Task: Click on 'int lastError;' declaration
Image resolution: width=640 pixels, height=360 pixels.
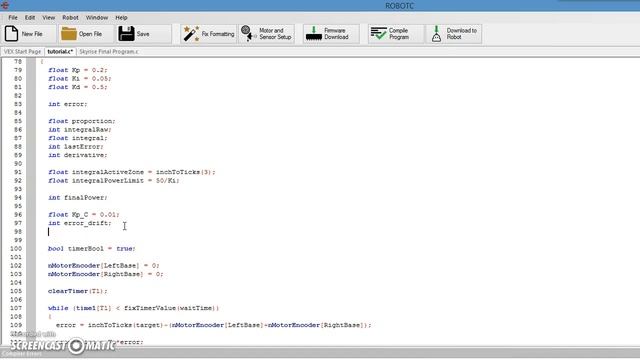Action: (76, 147)
